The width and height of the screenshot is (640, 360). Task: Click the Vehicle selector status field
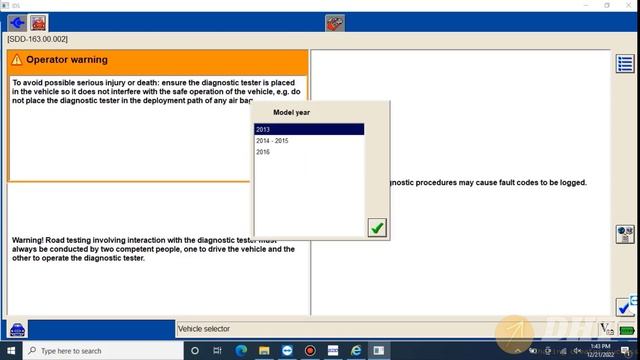(x=387, y=329)
